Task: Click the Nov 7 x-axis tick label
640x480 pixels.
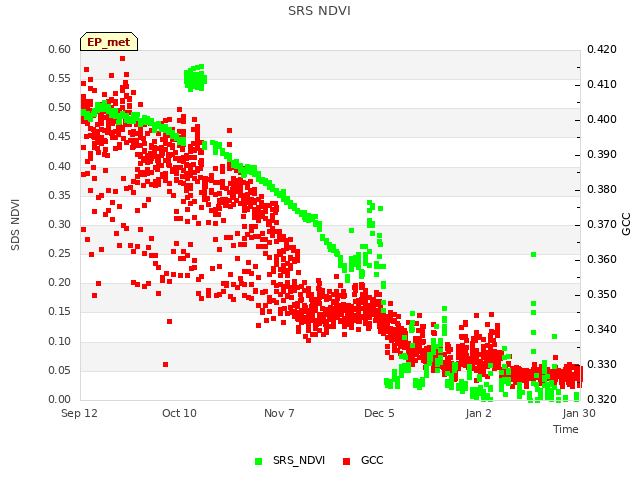Action: click(x=279, y=413)
